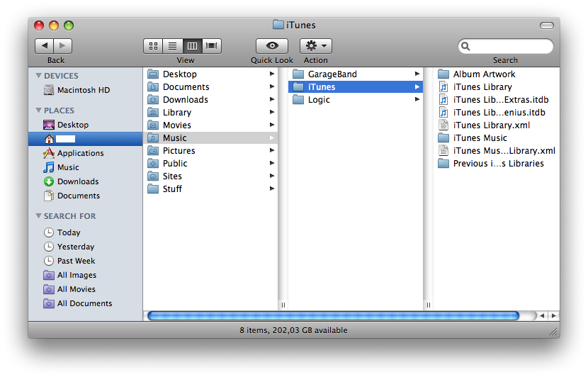Select the iTunes folder in second column
588x377 pixels.
tap(356, 86)
